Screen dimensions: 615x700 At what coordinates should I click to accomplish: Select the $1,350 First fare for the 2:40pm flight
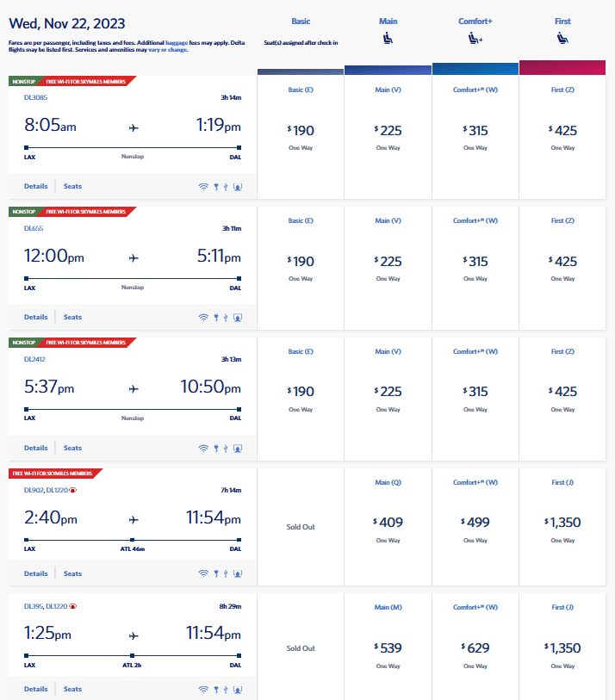(x=562, y=522)
